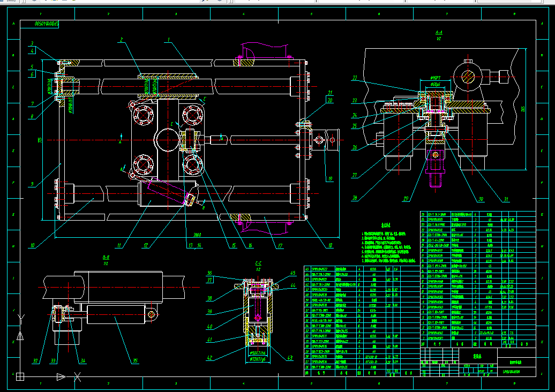Select callout label 21 on right side
The height and width of the screenshot is (392, 555).
pyautogui.click(x=330, y=93)
